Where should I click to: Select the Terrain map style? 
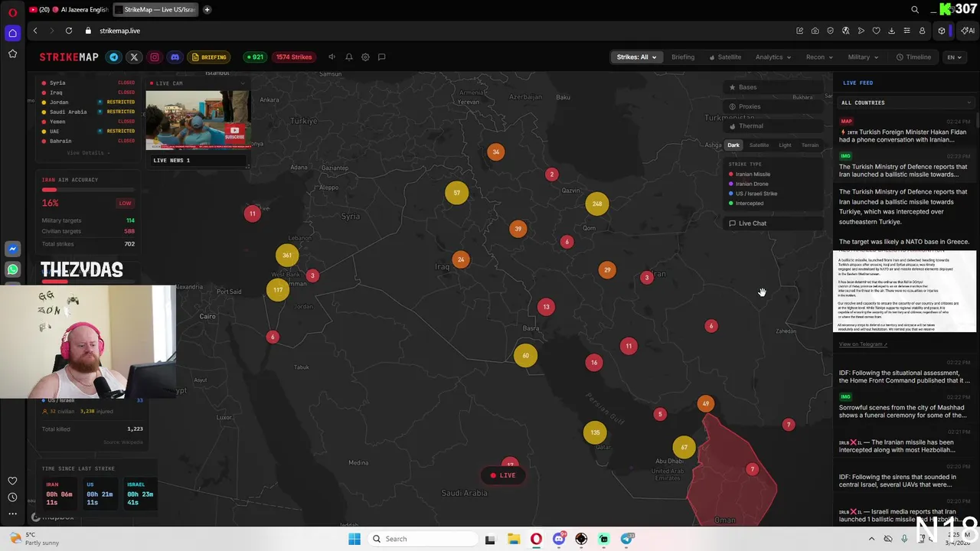click(810, 145)
